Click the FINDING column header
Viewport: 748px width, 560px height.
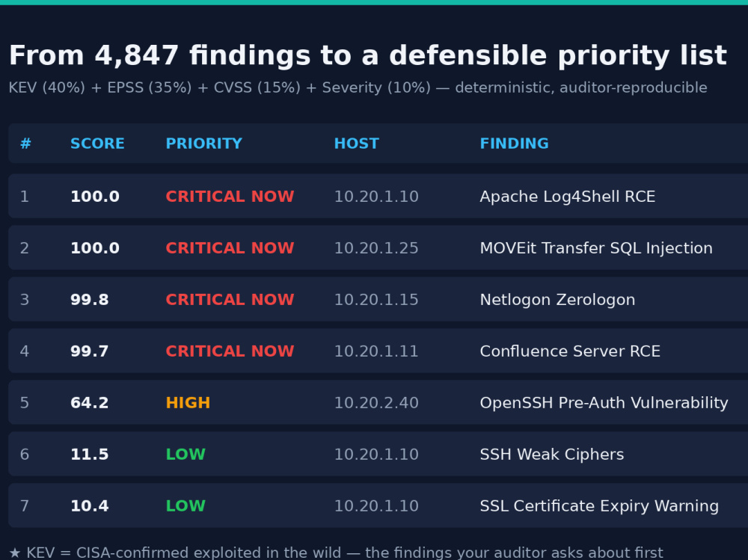[515, 144]
